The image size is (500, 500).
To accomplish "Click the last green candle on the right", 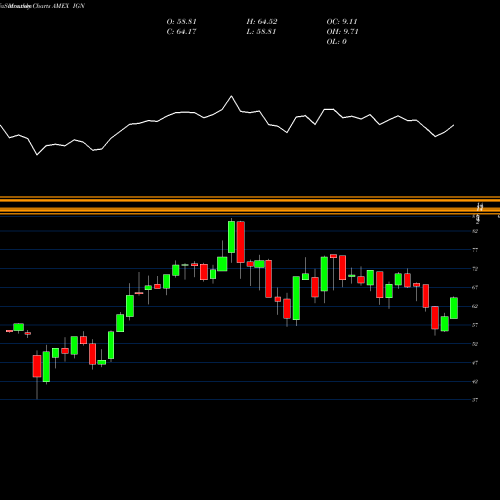I will (x=454, y=308).
